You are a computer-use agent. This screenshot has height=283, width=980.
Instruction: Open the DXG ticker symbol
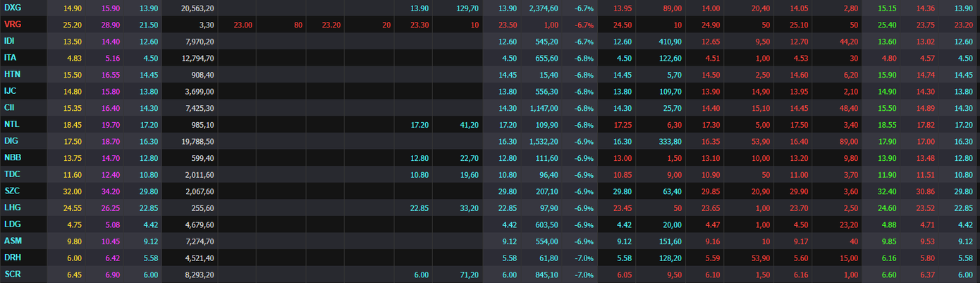pyautogui.click(x=12, y=8)
